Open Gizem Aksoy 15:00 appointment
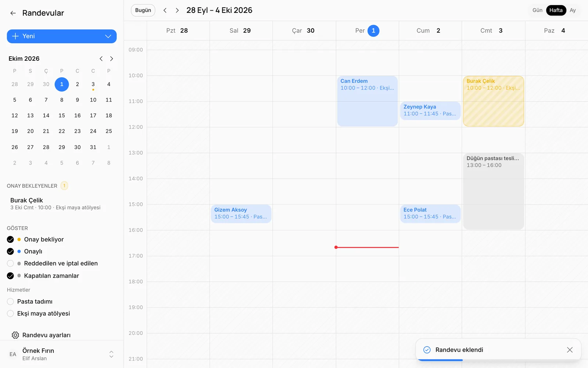Image resolution: width=588 pixels, height=368 pixels. point(241,213)
